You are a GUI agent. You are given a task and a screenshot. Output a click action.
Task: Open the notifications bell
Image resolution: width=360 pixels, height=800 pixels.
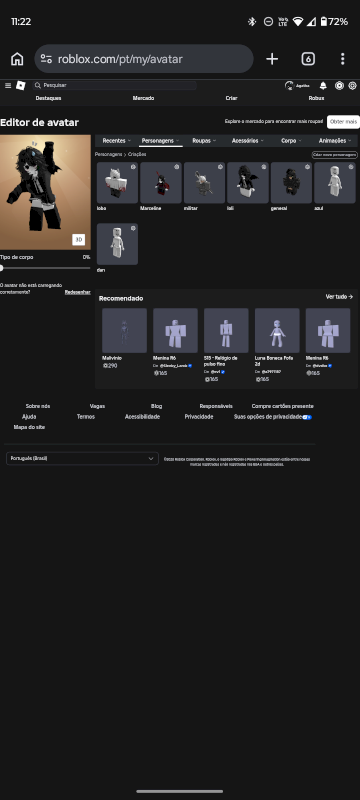(323, 85)
